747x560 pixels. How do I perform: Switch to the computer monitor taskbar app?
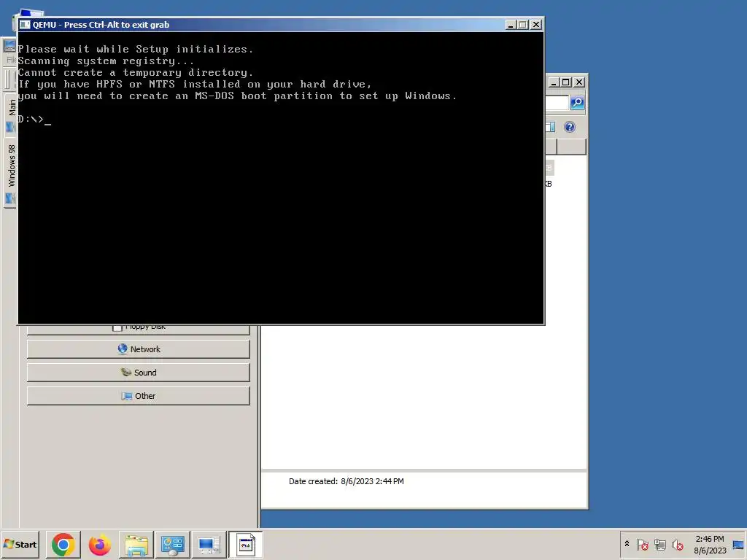(209, 544)
